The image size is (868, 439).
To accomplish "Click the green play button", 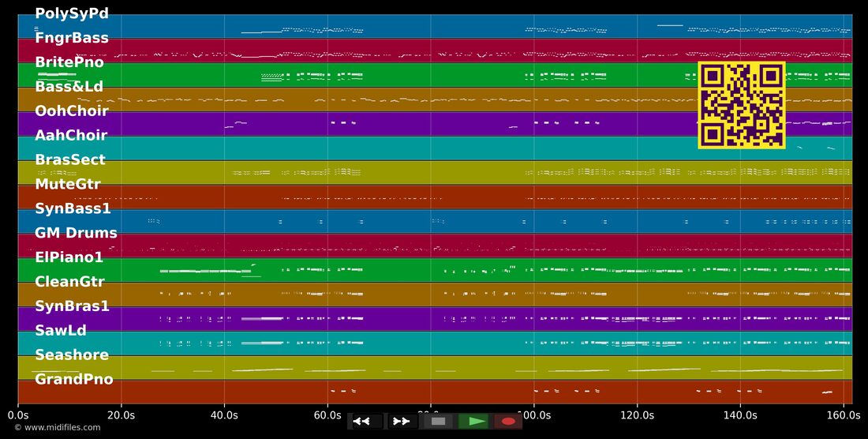I will pos(474,422).
